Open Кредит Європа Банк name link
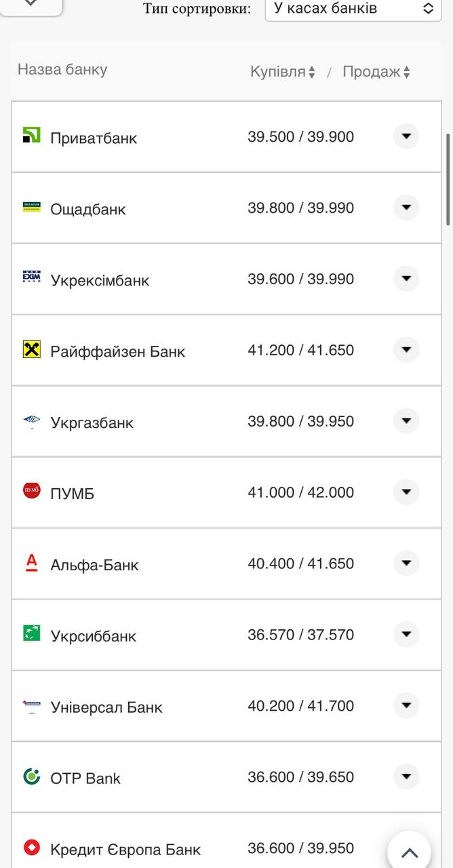This screenshot has width=453, height=868. [125, 849]
